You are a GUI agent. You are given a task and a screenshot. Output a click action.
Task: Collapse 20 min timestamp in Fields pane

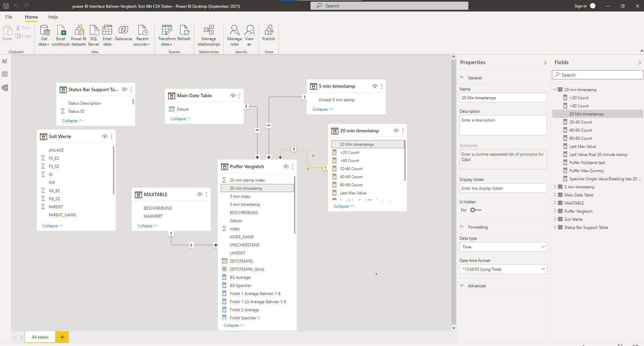point(555,89)
